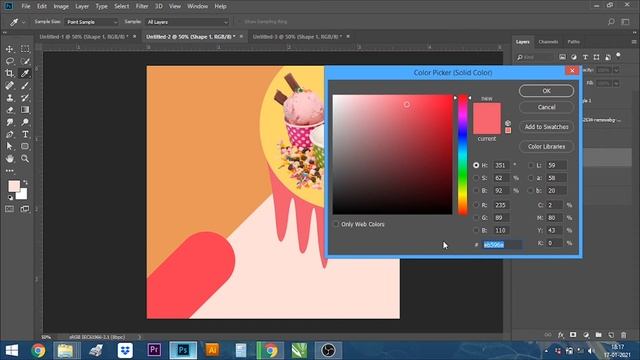Click the vertical hue slider

point(462,154)
